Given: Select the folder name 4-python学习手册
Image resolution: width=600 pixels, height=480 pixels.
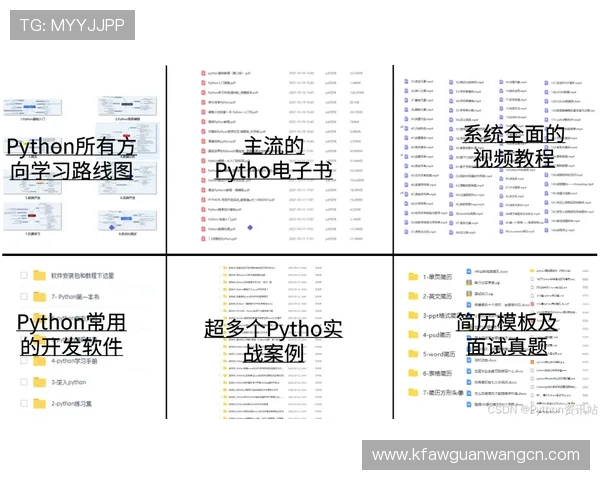Looking at the screenshot, I should pos(74,361).
